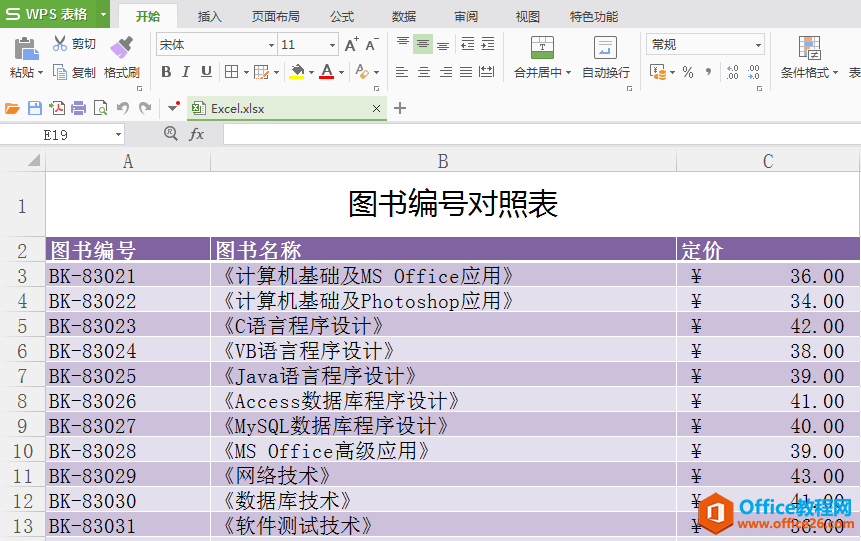The width and height of the screenshot is (861, 541).
Task: Switch to the 公式 tab
Action: point(342,16)
